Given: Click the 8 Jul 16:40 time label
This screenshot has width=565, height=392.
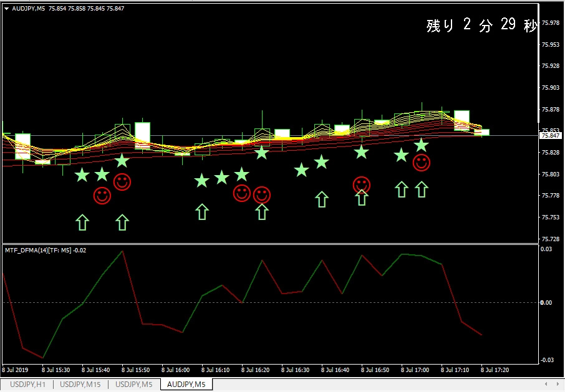Looking at the screenshot, I should coord(335,370).
